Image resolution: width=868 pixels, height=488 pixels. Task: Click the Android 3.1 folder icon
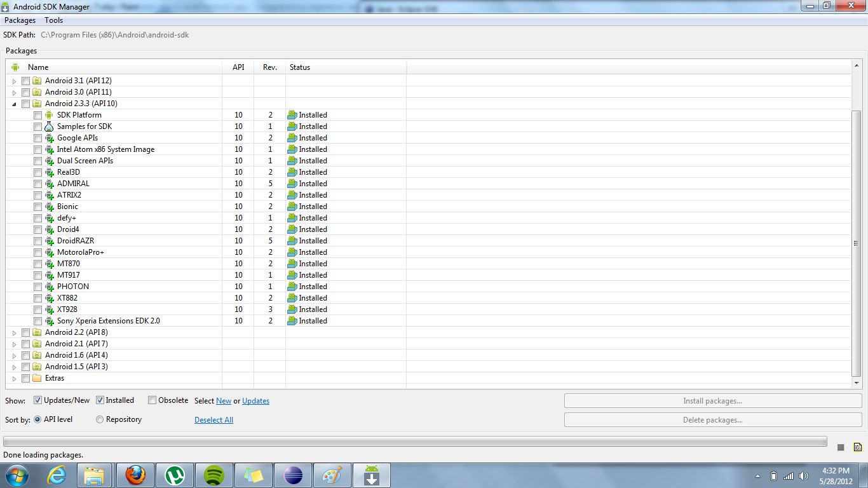(x=37, y=81)
